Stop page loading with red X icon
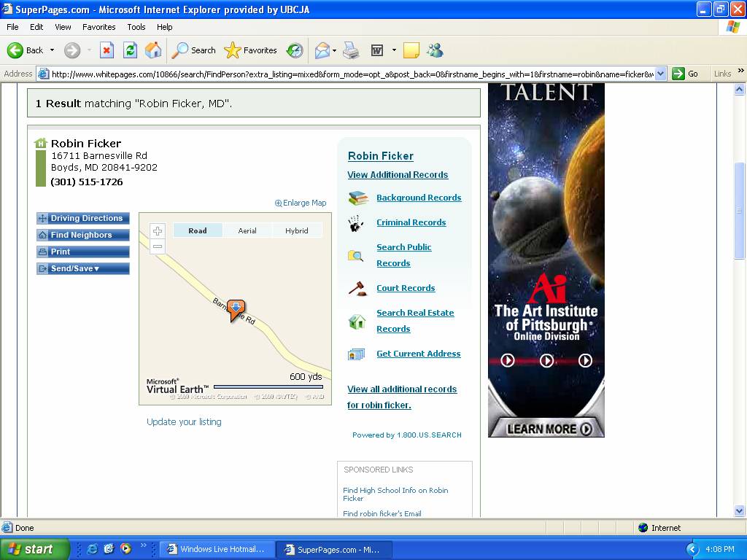 (107, 50)
